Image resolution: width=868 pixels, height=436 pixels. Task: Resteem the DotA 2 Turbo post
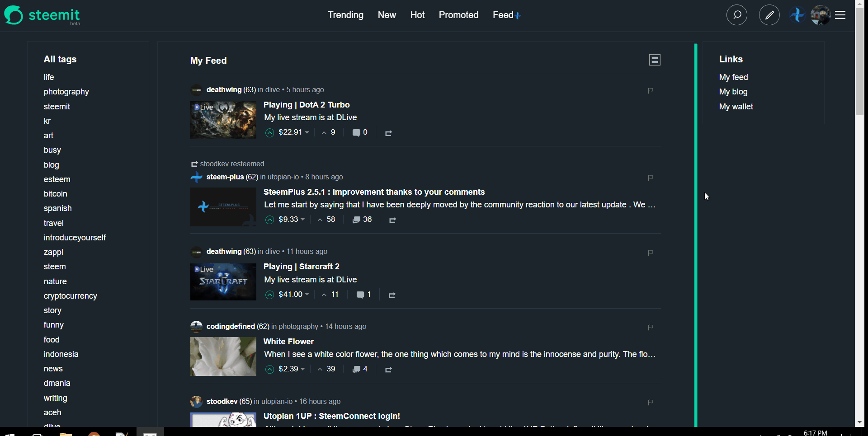pyautogui.click(x=388, y=133)
